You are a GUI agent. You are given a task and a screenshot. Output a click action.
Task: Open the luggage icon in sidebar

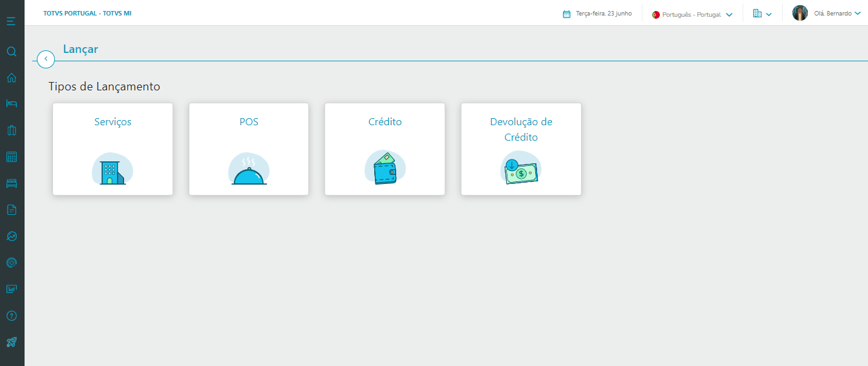coord(11,130)
